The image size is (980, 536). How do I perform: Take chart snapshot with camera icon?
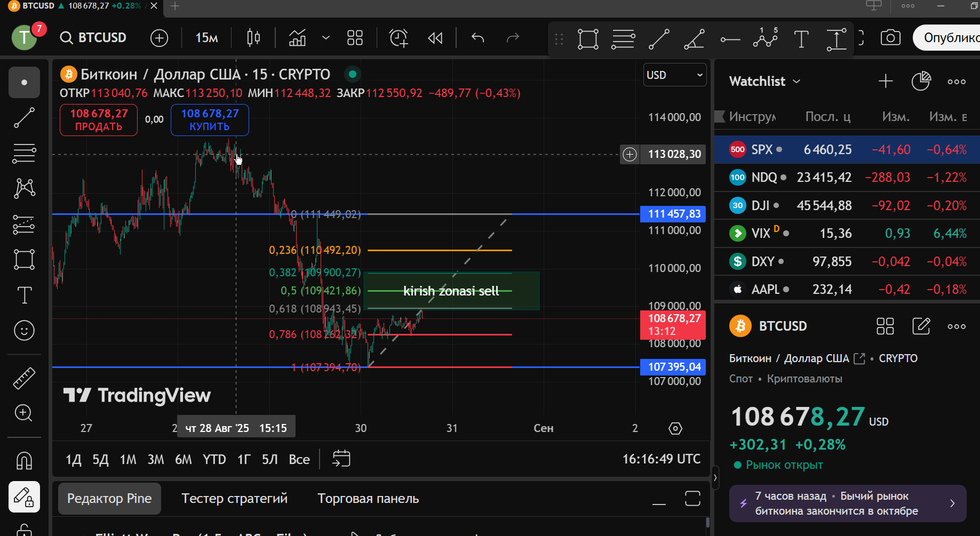point(890,38)
